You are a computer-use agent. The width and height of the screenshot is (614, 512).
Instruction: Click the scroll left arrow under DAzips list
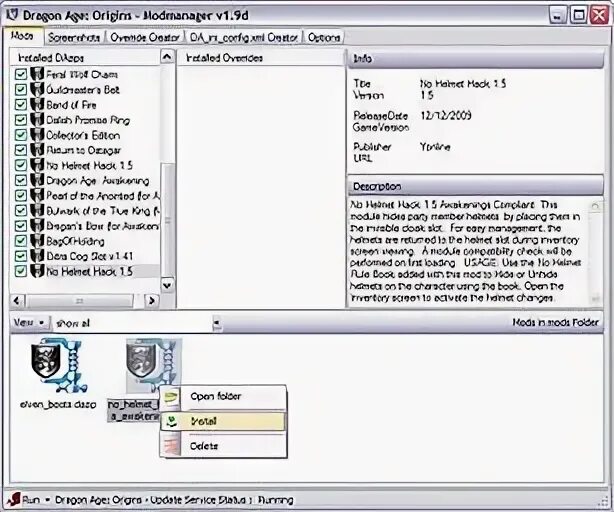click(17, 301)
